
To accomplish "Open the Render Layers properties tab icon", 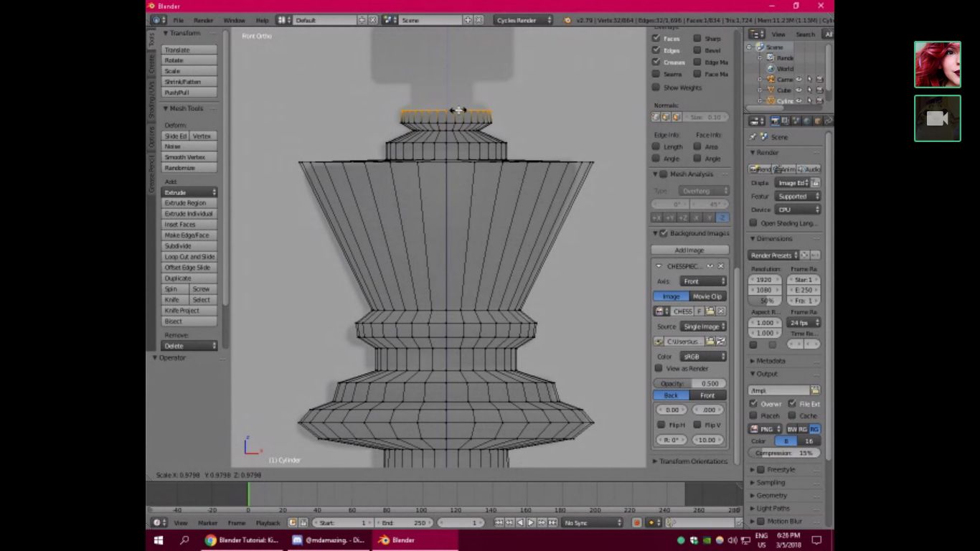I will (786, 121).
